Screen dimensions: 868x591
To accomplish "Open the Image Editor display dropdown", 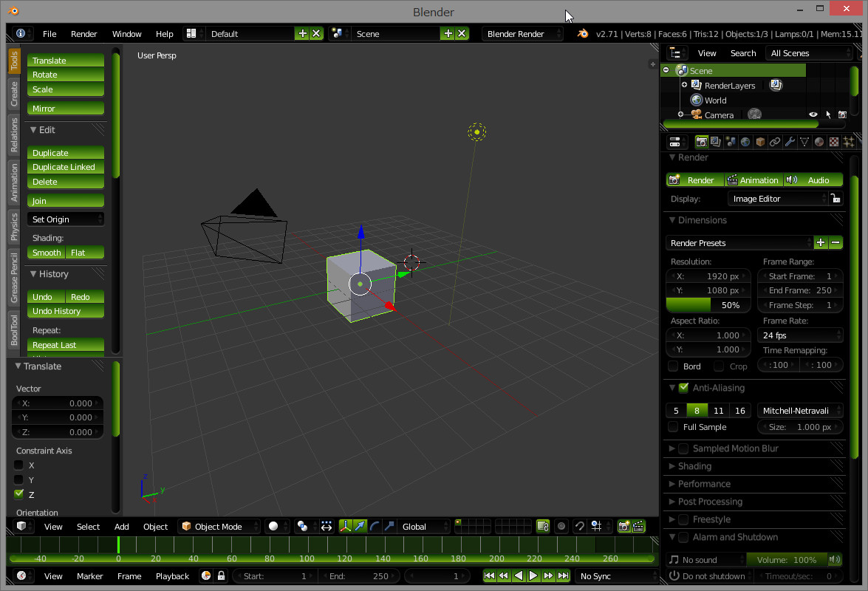I will point(777,199).
